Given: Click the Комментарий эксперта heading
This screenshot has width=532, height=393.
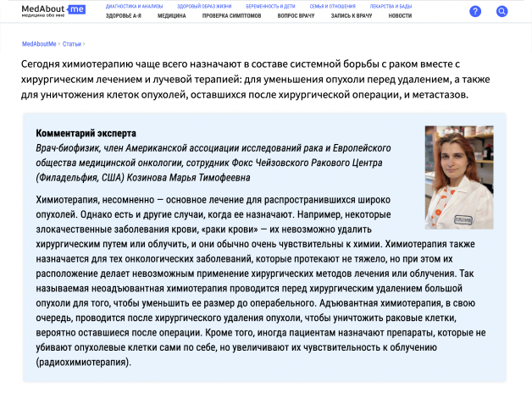Looking at the screenshot, I should tap(86, 134).
